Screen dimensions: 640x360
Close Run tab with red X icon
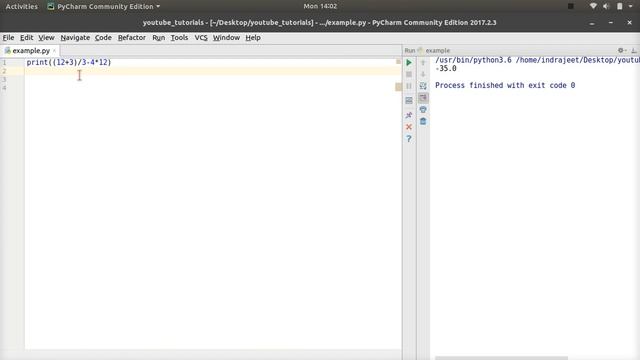click(x=409, y=127)
